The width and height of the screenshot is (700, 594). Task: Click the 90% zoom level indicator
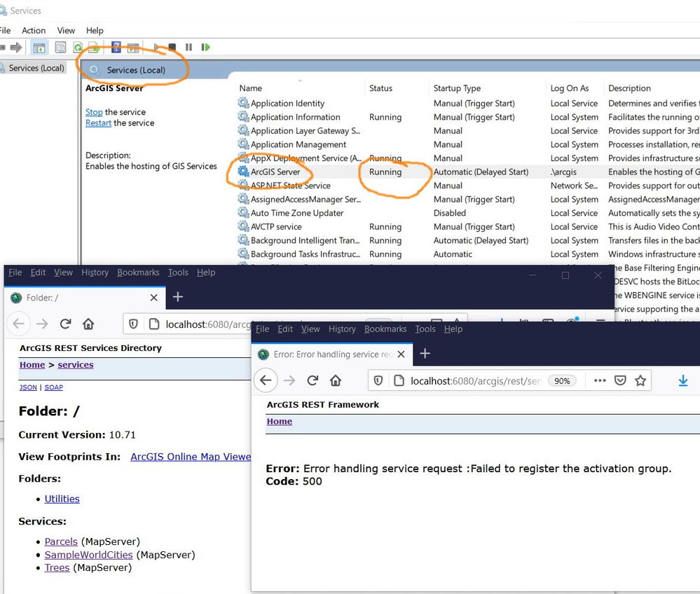562,381
